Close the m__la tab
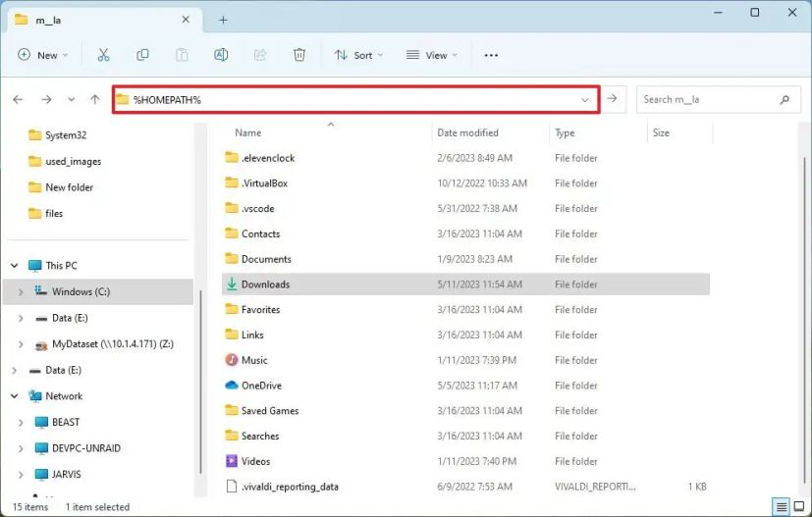The width and height of the screenshot is (812, 517). click(x=186, y=20)
